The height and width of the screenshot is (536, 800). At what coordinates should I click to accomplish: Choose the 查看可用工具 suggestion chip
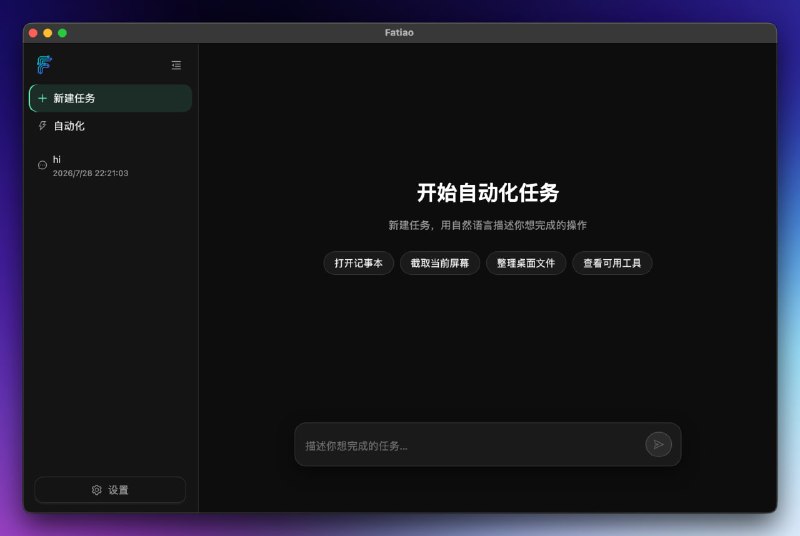(x=612, y=263)
